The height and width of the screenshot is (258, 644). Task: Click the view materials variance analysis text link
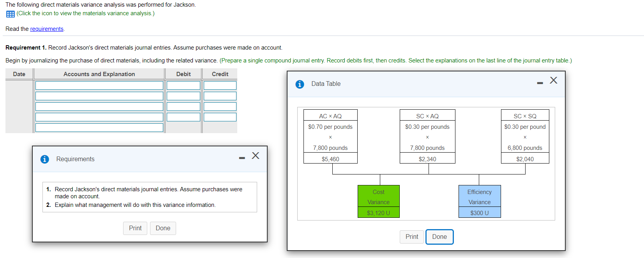point(86,13)
